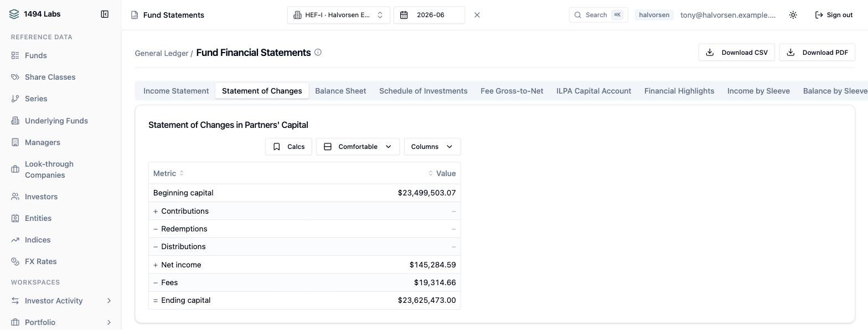Click the Calcs bookmark button
This screenshot has height=330, width=868.
click(x=288, y=147)
